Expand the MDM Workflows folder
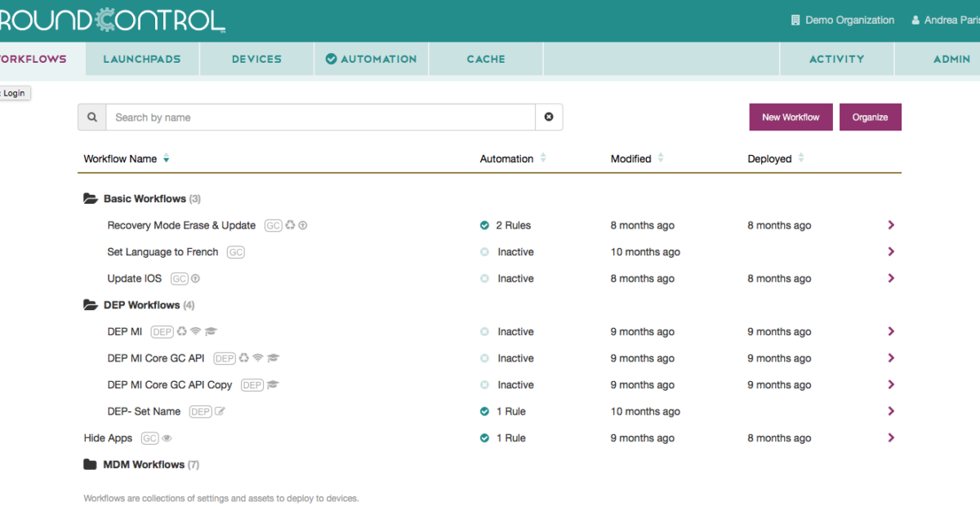This screenshot has height=514, width=980. pyautogui.click(x=91, y=464)
